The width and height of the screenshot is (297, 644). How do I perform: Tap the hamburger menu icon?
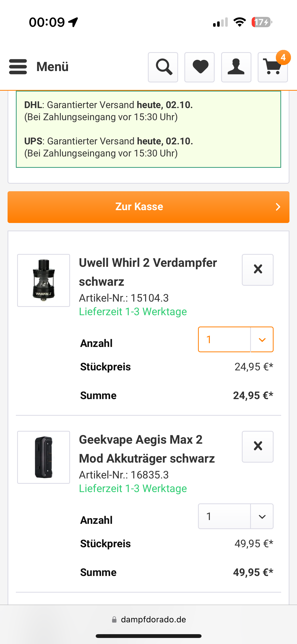[x=18, y=67]
